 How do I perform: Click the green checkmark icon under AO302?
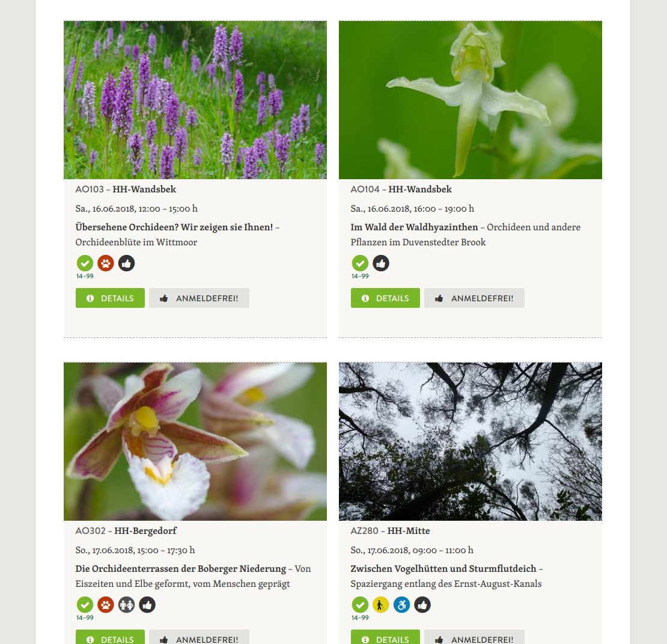[x=85, y=604]
